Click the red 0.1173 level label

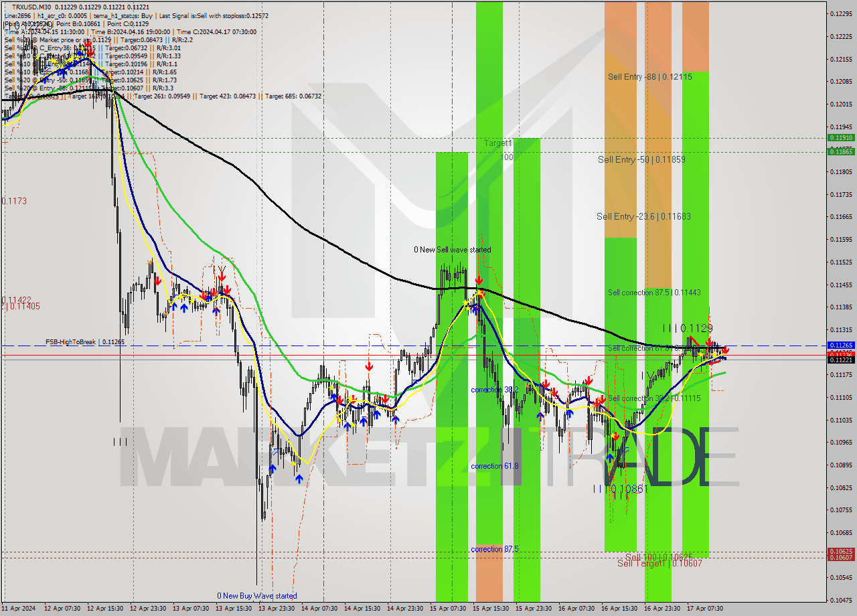(x=14, y=201)
